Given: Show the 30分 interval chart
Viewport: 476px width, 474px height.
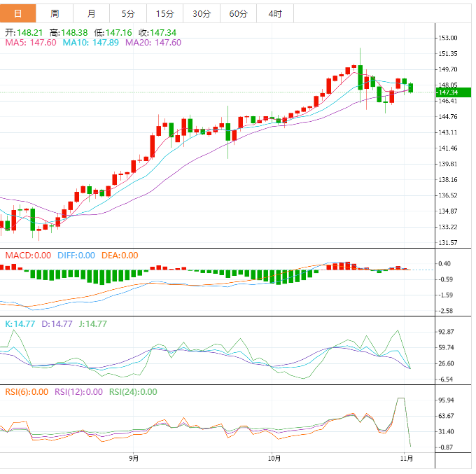Looking at the screenshot, I should tap(202, 13).
